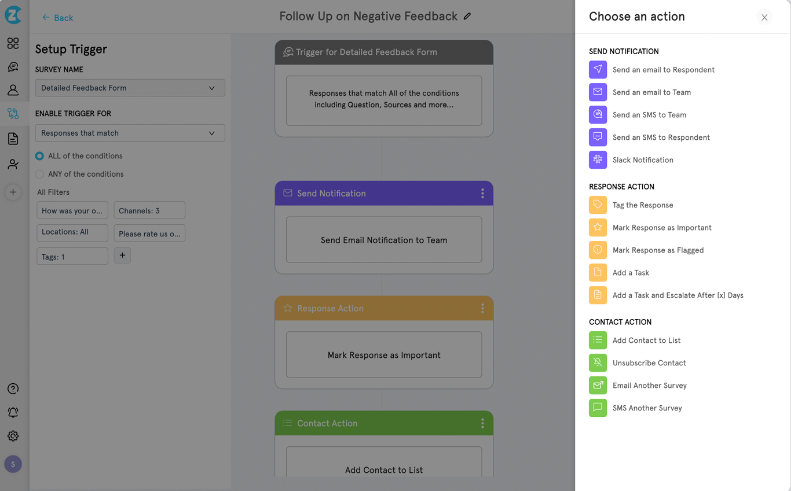Click the Zonka logo icon in sidebar

tap(13, 15)
